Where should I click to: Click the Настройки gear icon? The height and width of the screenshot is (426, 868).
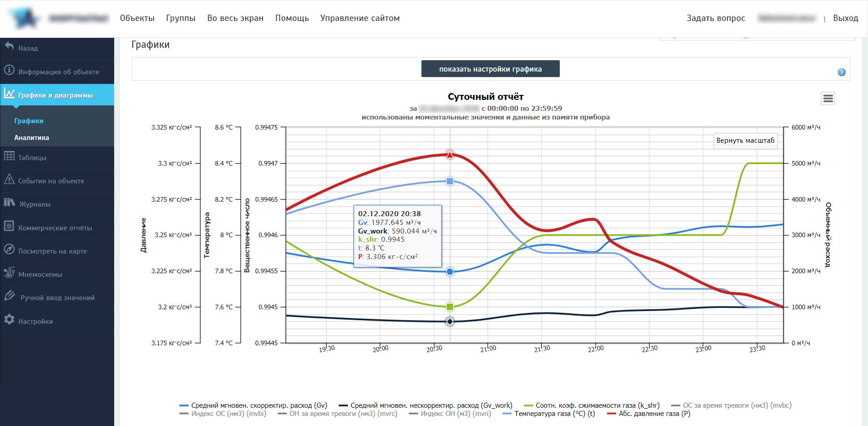pyautogui.click(x=9, y=320)
